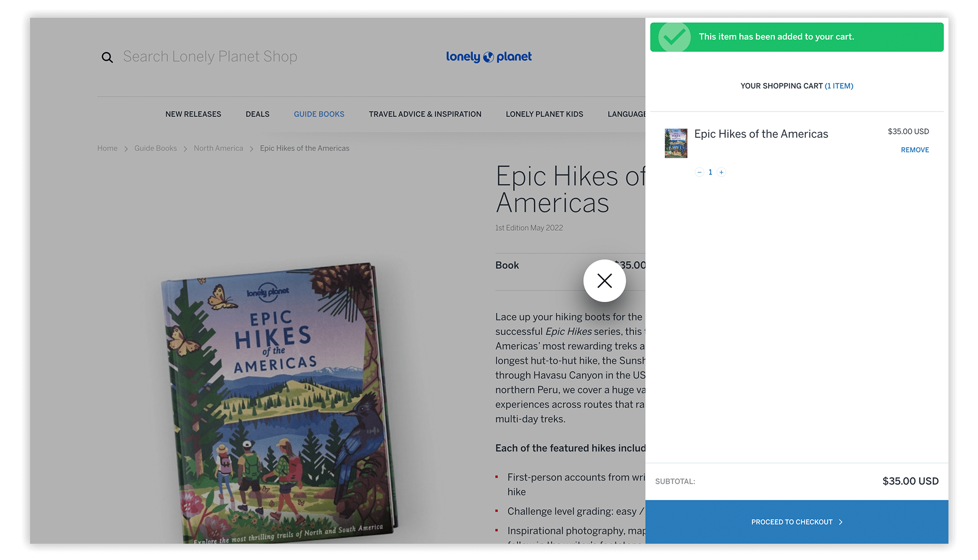Click the Lonely Planet logo icon
Image resolution: width=978 pixels, height=560 pixels.
click(x=488, y=58)
